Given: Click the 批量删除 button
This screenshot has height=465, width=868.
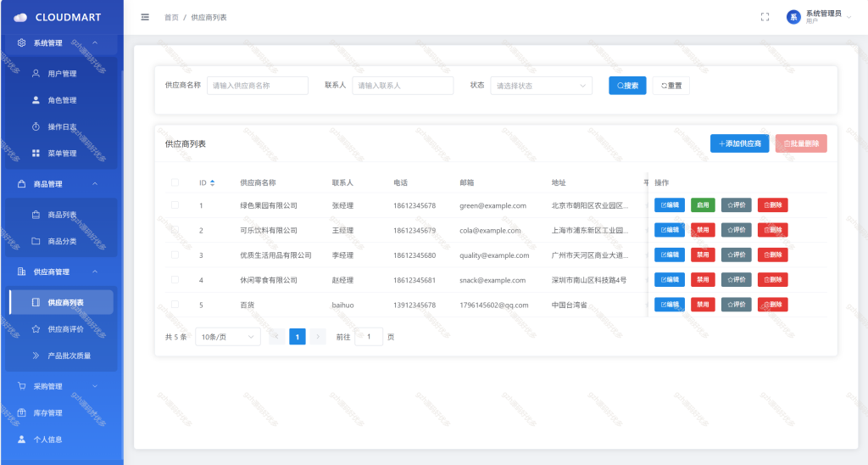Looking at the screenshot, I should [801, 143].
